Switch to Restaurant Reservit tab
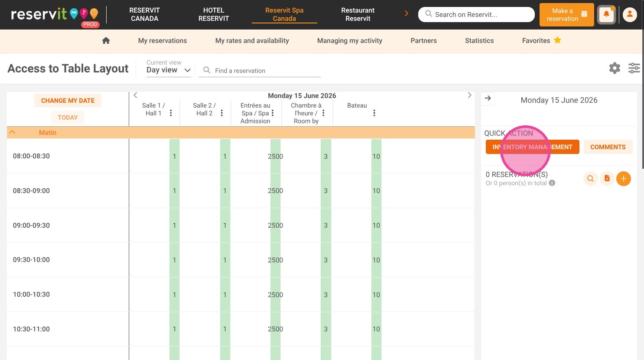644x360 pixels. click(358, 14)
